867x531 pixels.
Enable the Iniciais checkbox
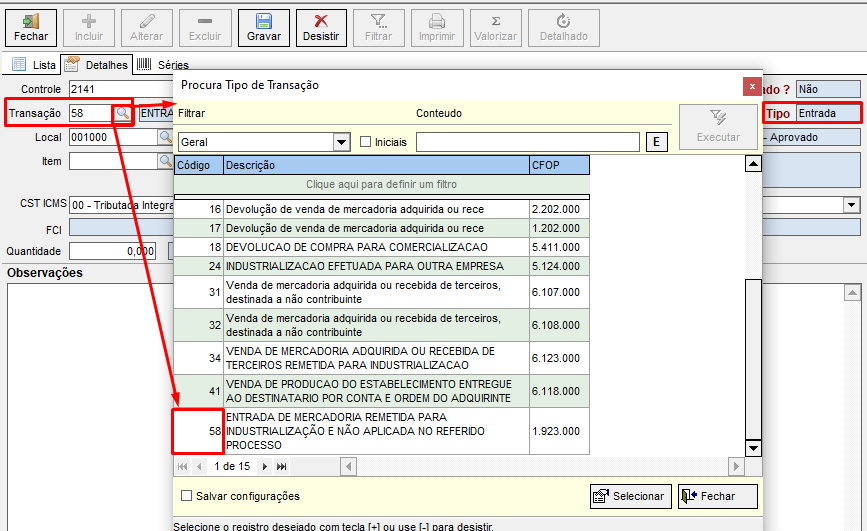(x=366, y=142)
